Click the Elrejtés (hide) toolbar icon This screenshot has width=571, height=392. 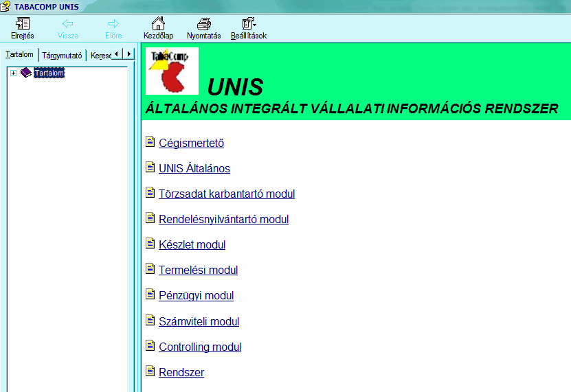coord(23,24)
